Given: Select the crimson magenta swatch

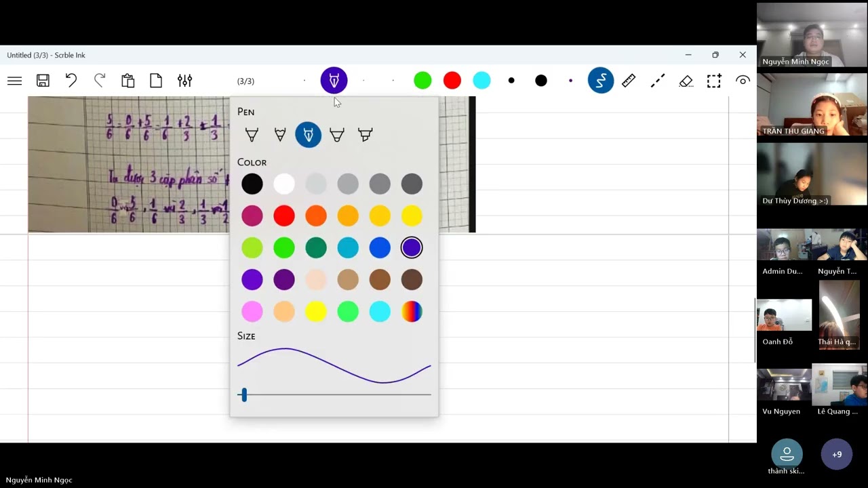Looking at the screenshot, I should point(252,216).
